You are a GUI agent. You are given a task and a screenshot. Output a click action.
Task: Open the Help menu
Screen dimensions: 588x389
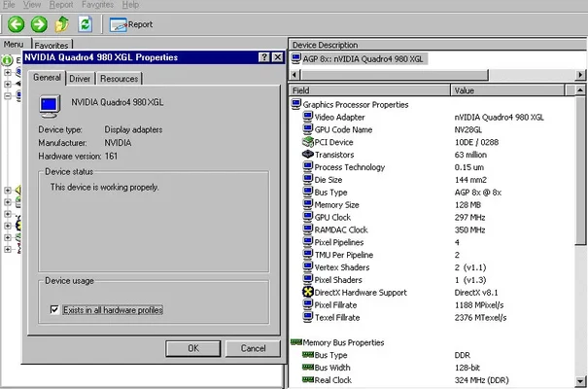tap(130, 5)
